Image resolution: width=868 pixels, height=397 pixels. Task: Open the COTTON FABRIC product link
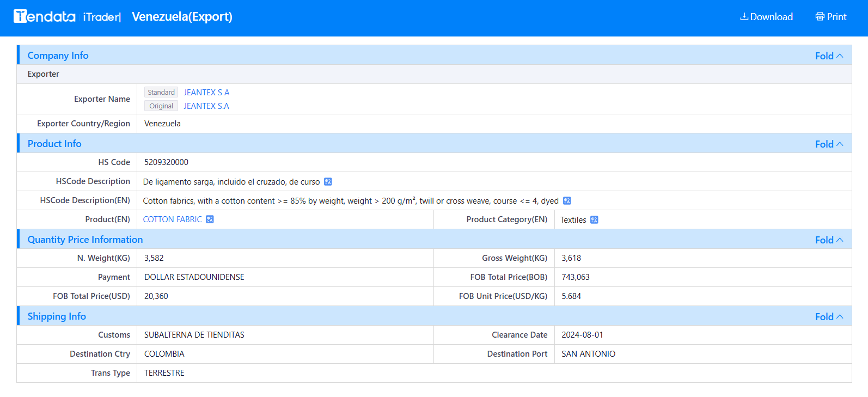(x=172, y=219)
